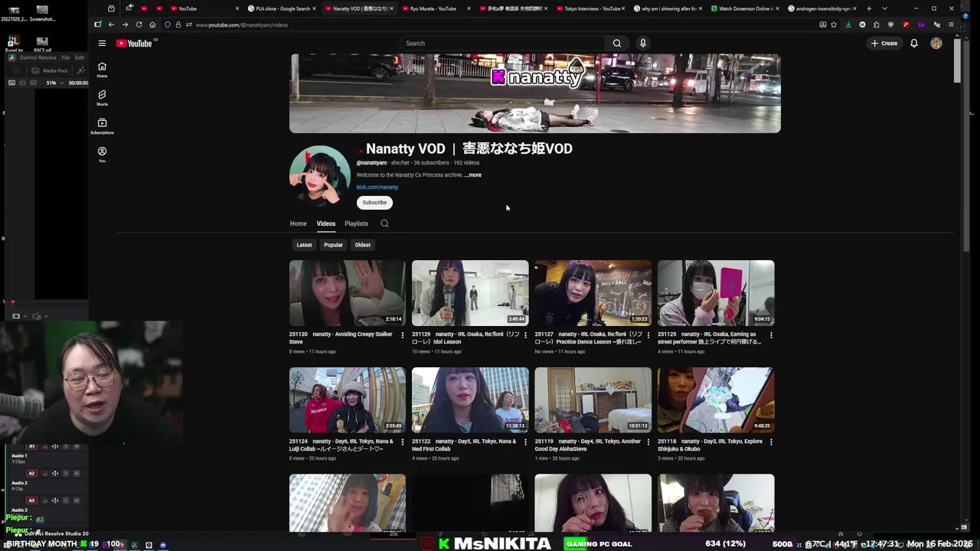
Task: Click the YouTube logo
Action: point(135,44)
